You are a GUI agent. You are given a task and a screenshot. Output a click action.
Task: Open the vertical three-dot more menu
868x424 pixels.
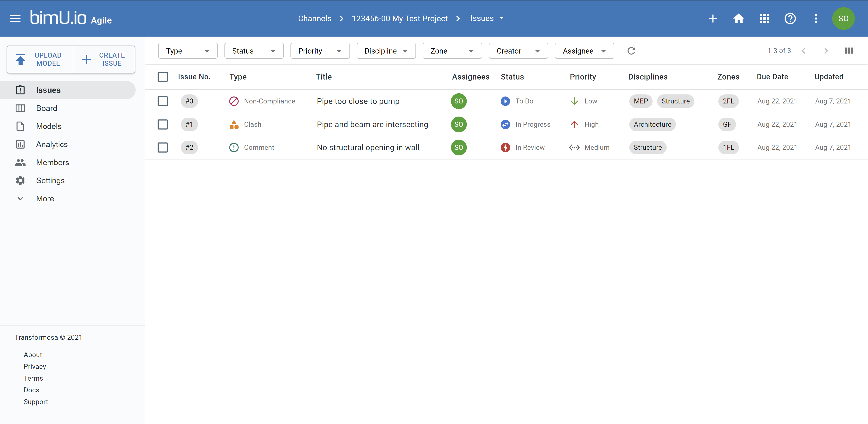pos(816,19)
